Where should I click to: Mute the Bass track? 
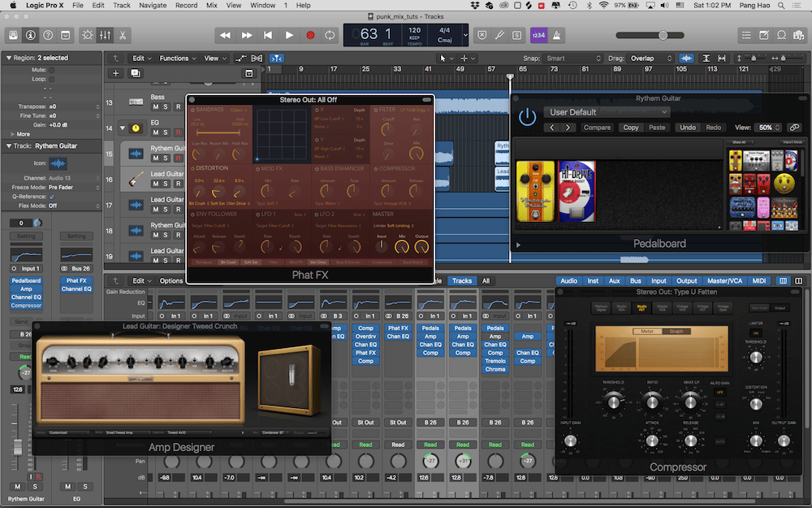(x=155, y=106)
